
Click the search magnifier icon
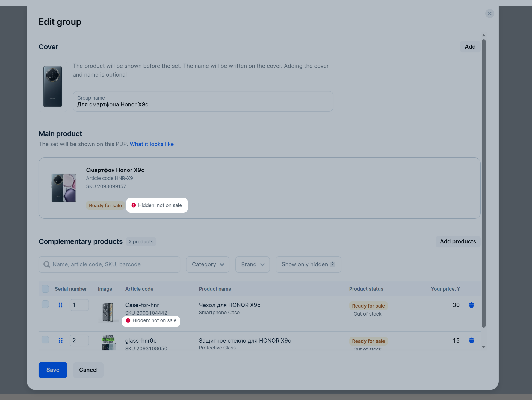[x=47, y=264]
